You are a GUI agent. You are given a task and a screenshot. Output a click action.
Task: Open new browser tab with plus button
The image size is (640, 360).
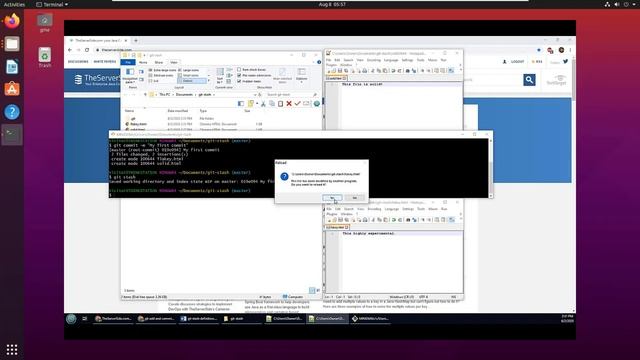(136, 41)
